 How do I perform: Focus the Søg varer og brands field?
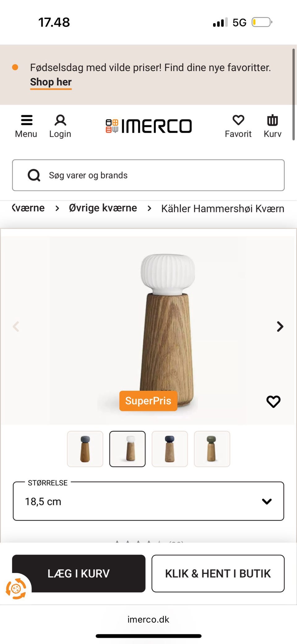(148, 175)
